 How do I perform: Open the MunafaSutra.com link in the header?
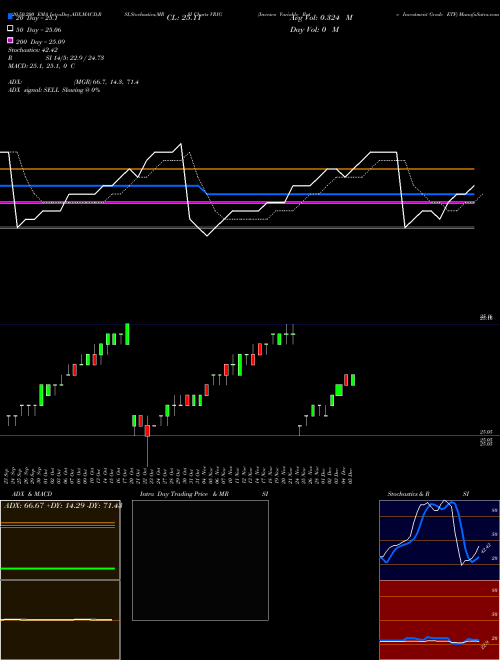[479, 14]
